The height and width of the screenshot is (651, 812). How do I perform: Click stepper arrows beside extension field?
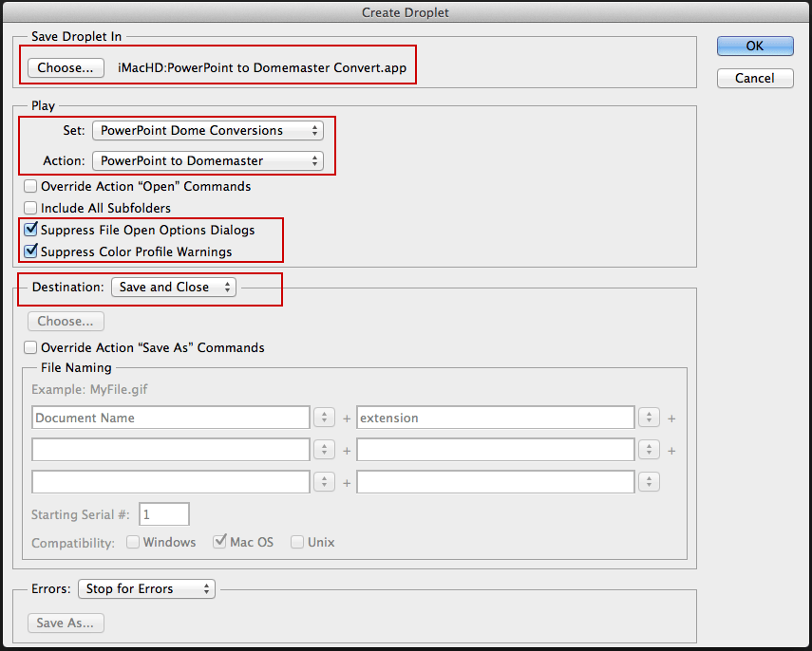(x=650, y=418)
